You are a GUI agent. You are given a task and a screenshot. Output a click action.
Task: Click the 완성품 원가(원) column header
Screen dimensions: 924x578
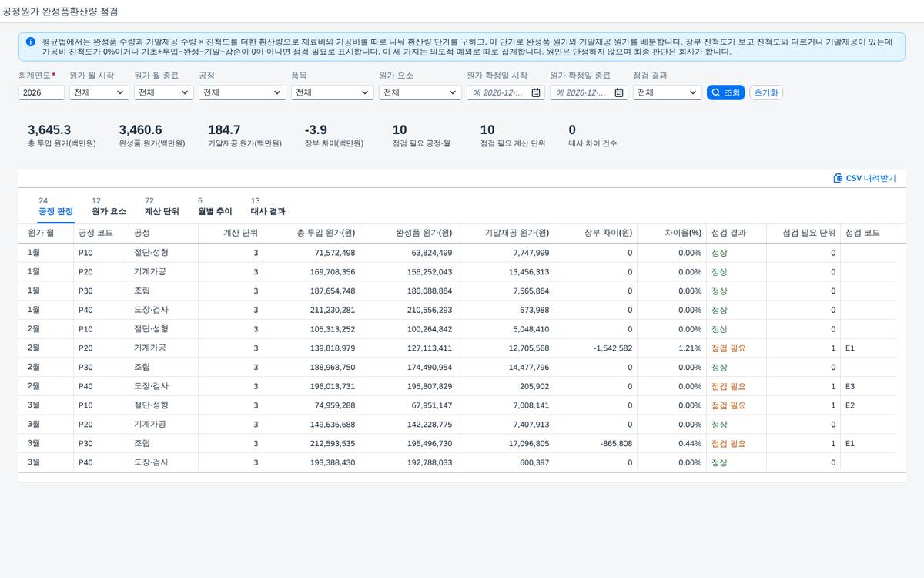[x=409, y=233]
